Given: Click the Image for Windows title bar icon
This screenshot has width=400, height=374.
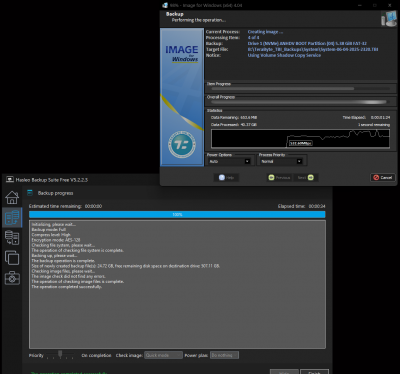Looking at the screenshot, I should click(x=165, y=5).
